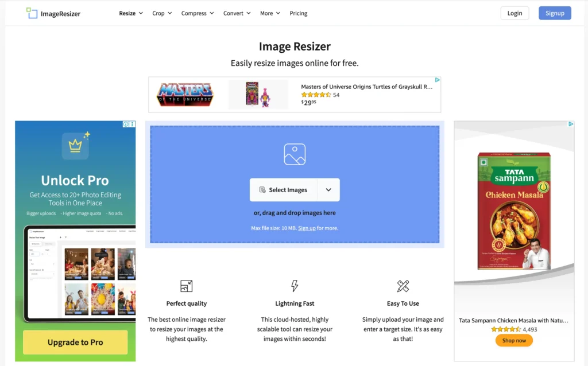This screenshot has width=588, height=366.
Task: Click the info icon on Unlock Pro ad
Action: tap(126, 124)
